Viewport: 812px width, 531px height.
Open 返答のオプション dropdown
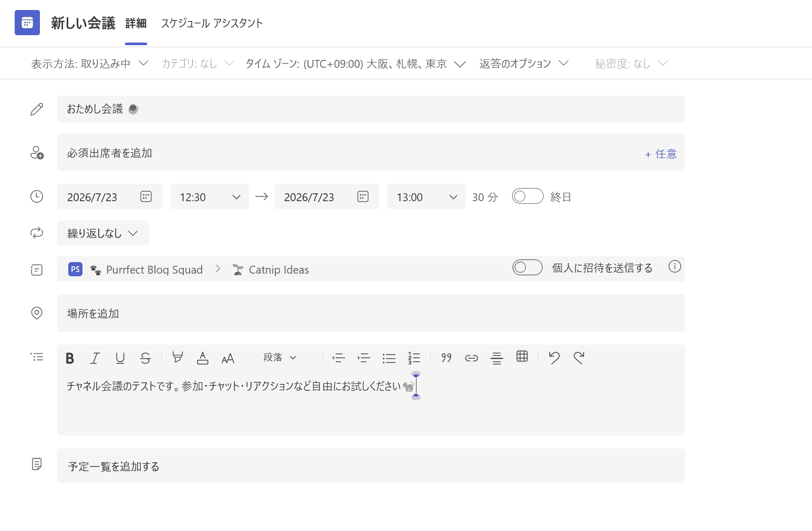pyautogui.click(x=524, y=64)
